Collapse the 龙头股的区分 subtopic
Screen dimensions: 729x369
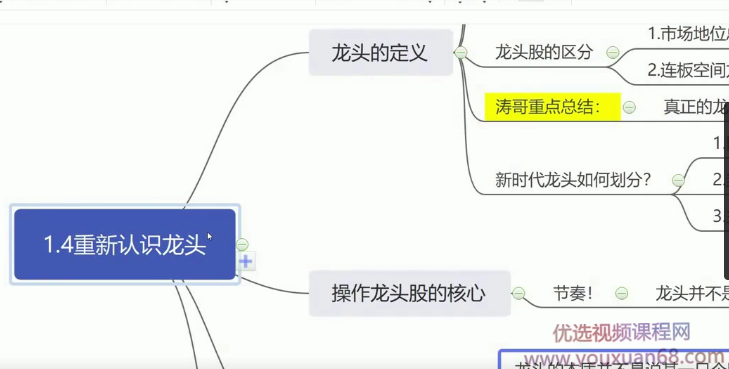click(613, 53)
